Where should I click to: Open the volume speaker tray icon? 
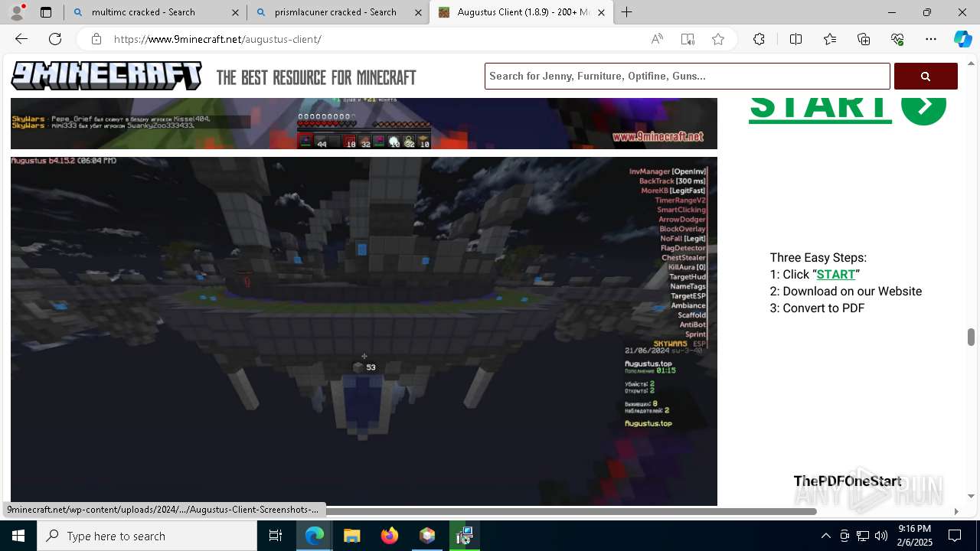[881, 536]
